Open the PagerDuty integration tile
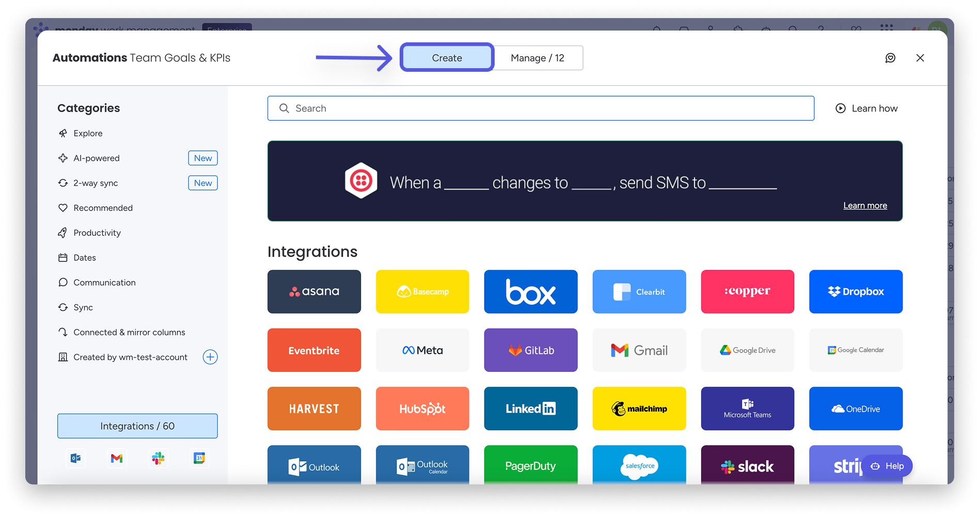This screenshot has width=980, height=518. 531,465
